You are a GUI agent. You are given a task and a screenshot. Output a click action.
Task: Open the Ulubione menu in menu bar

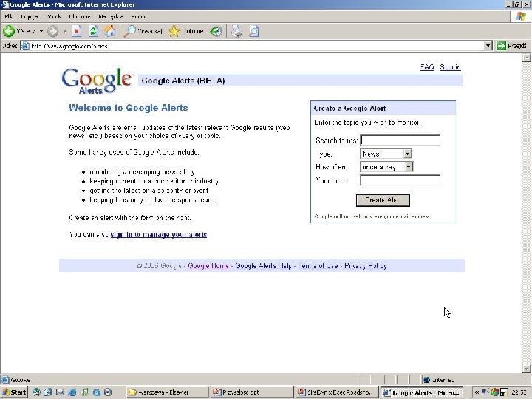click(x=79, y=16)
